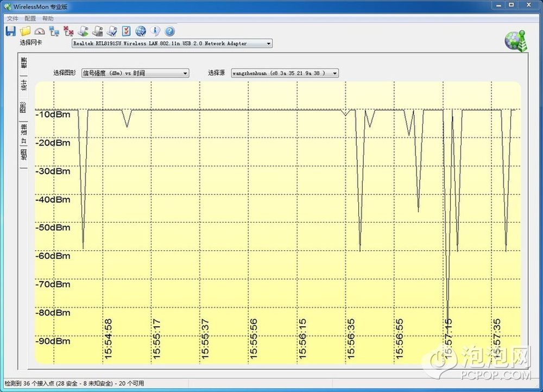The height and width of the screenshot is (392, 543).
Task: Click the 15:55:17 time label
Action: click(x=156, y=339)
